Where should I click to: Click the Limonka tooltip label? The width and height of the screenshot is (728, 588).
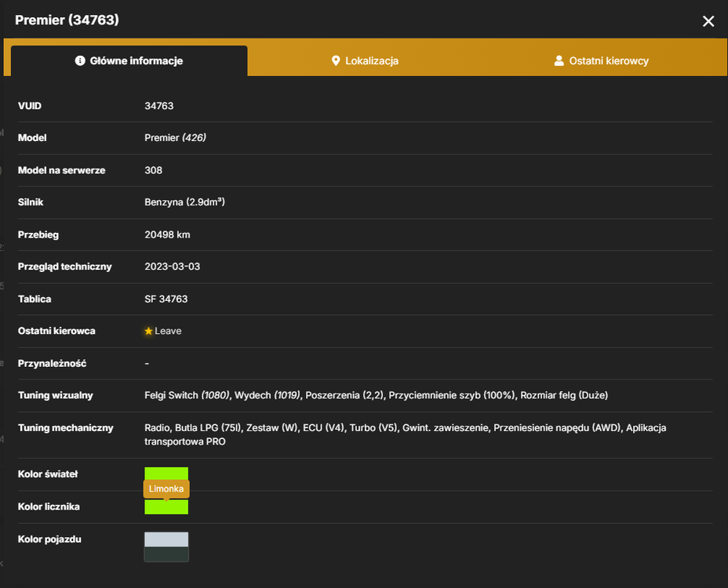coord(166,488)
